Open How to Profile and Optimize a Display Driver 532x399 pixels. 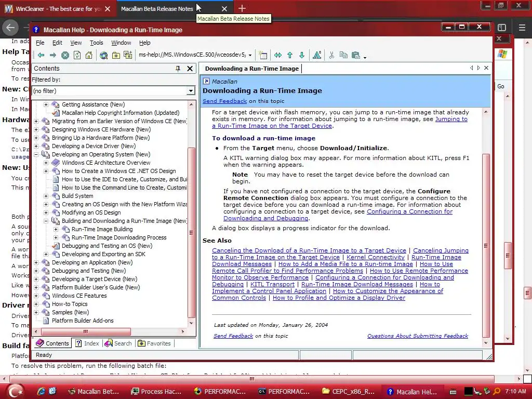(339, 298)
